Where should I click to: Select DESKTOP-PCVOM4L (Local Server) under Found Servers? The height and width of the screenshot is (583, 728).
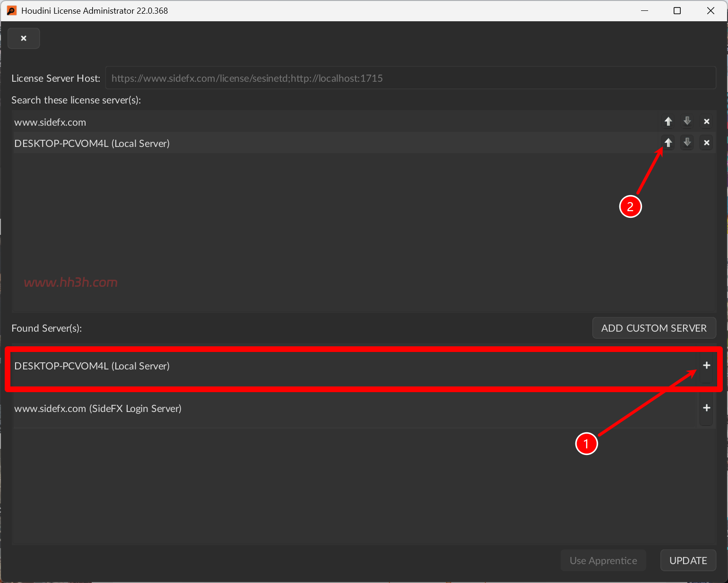click(355, 366)
